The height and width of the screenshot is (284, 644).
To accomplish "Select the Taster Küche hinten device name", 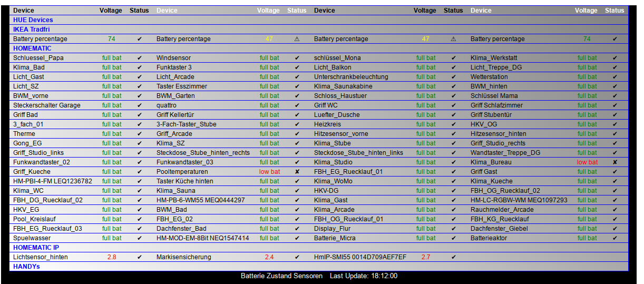I will click(185, 181).
